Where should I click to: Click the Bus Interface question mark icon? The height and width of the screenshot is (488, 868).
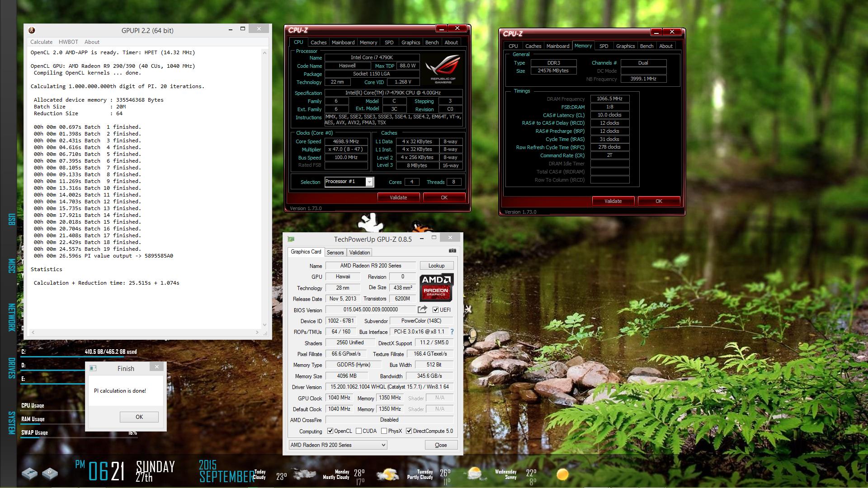pyautogui.click(x=452, y=332)
